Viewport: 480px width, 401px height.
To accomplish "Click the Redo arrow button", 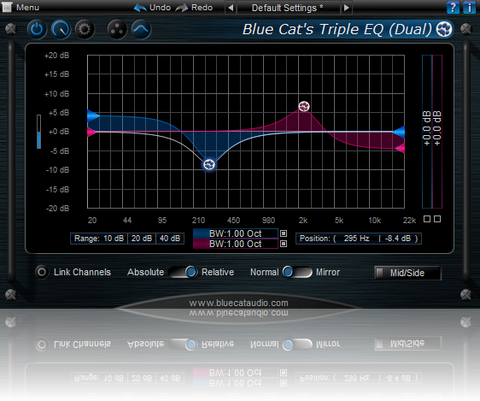I will (x=194, y=7).
